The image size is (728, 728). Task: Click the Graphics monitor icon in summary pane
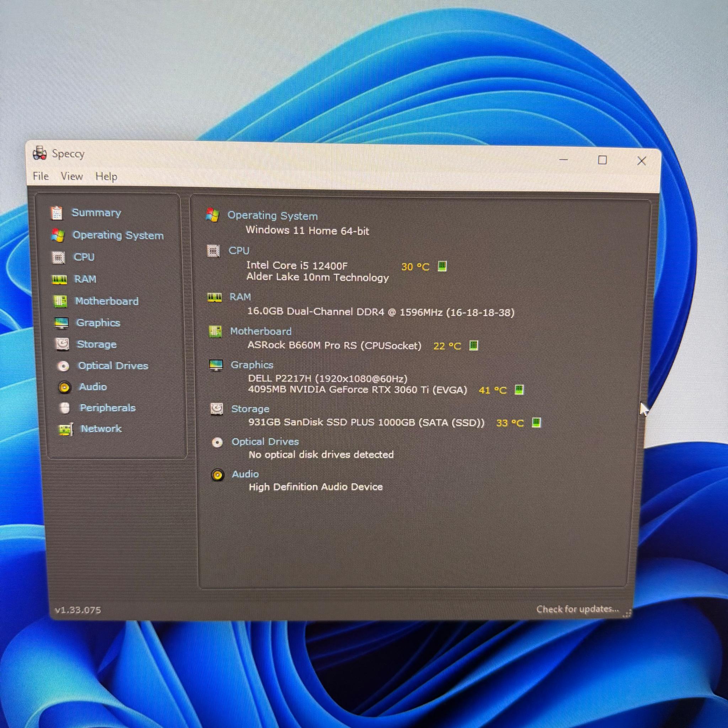216,365
